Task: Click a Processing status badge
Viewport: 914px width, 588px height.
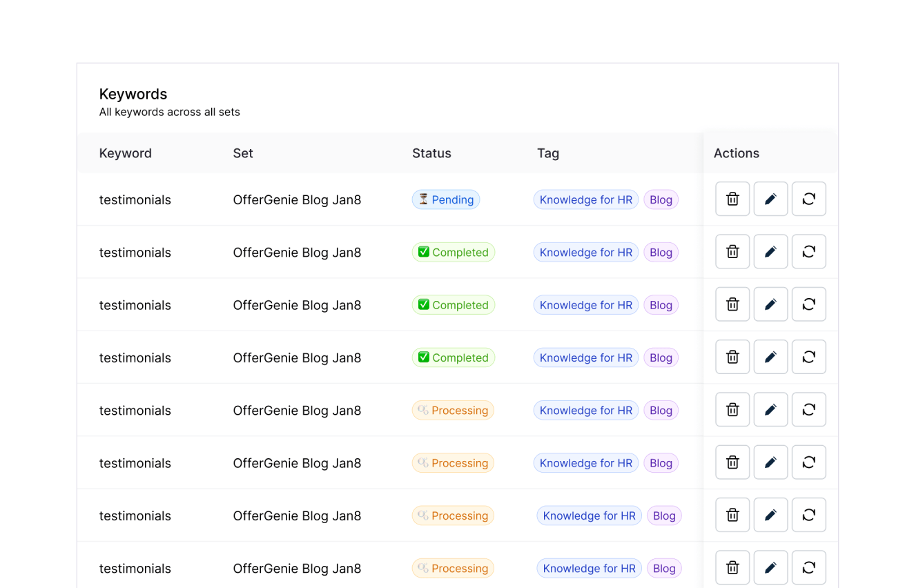Action: (x=453, y=410)
